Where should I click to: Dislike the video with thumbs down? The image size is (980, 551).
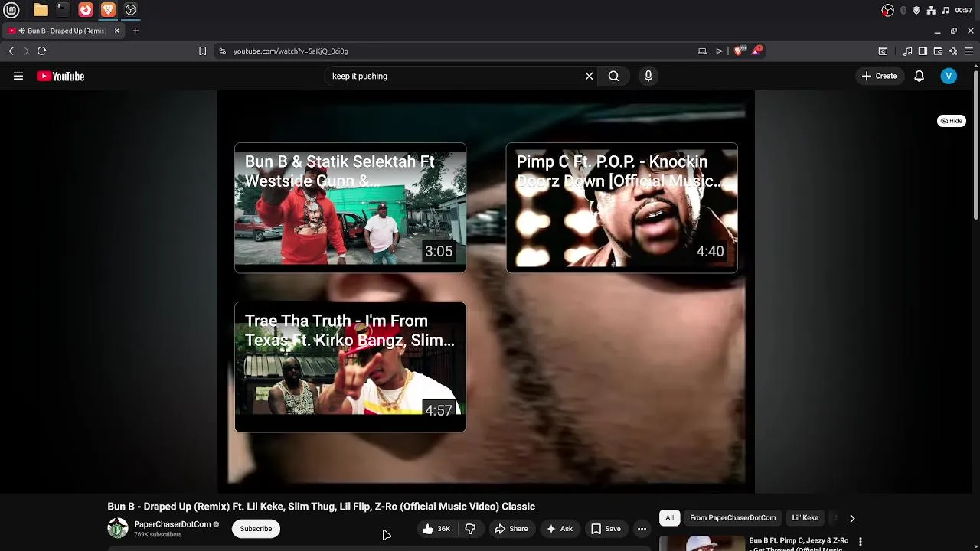(x=470, y=529)
